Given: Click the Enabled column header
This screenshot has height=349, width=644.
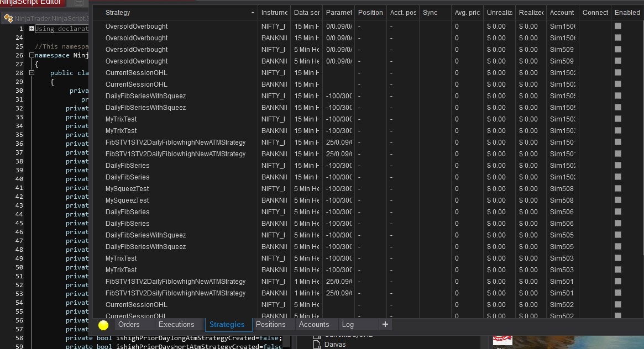Looking at the screenshot, I should pyautogui.click(x=627, y=13).
